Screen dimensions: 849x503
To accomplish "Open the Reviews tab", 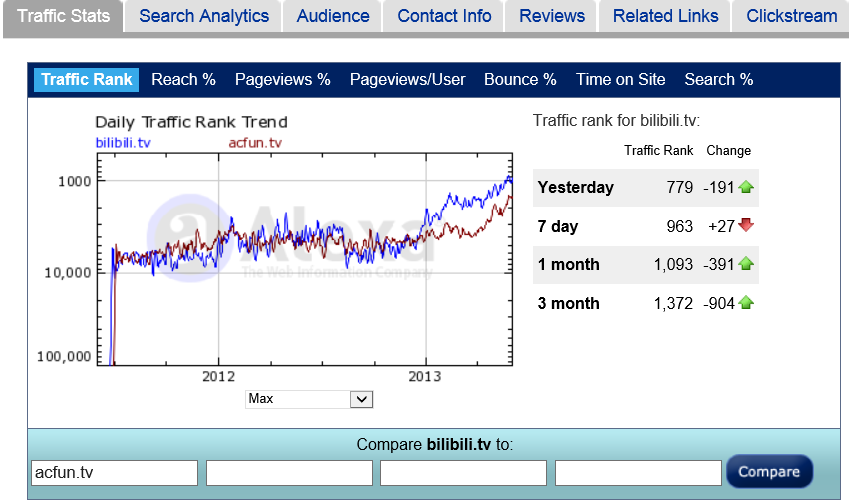I will 552,16.
